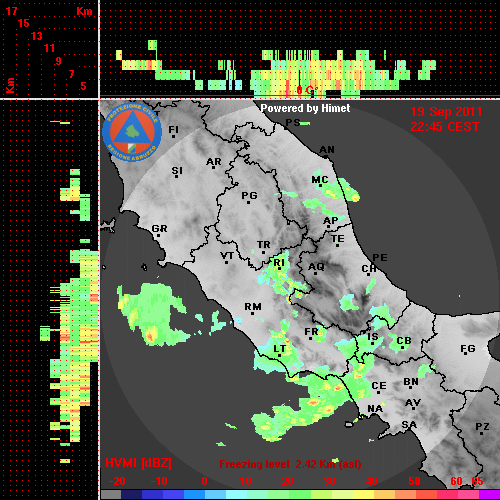Click the "65" value on the dBZ scale
The width and height of the screenshot is (500, 500).
click(x=477, y=481)
